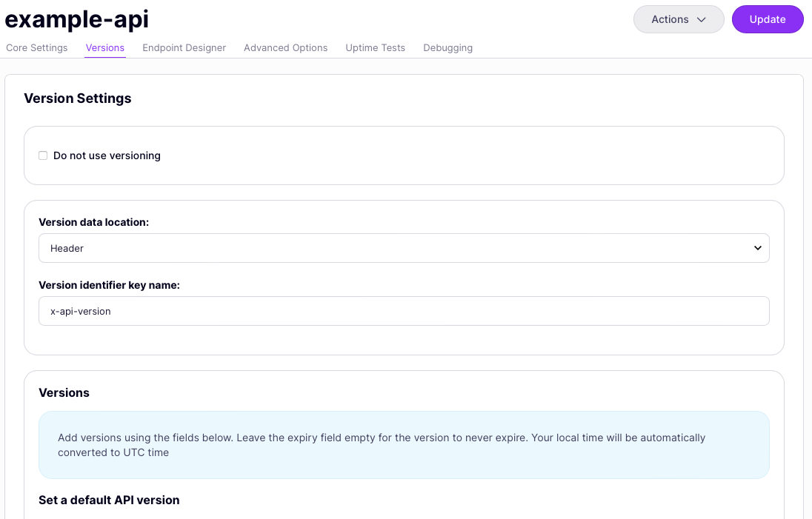Select the active Versions tab
Image resolution: width=812 pixels, height=519 pixels.
pyautogui.click(x=104, y=47)
